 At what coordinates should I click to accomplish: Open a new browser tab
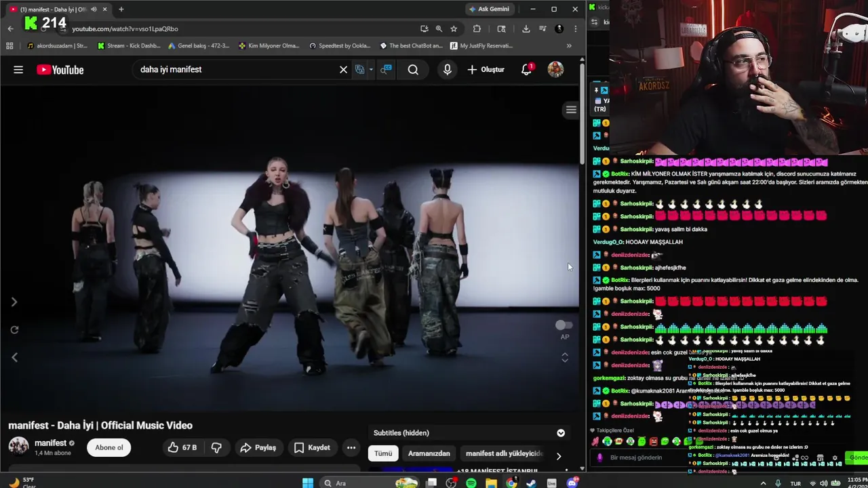121,9
